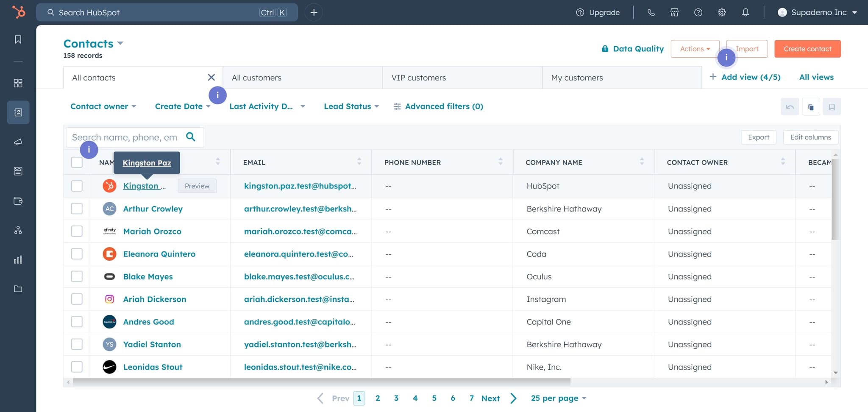868x412 pixels.
Task: Click the contact search input field
Action: tap(125, 137)
